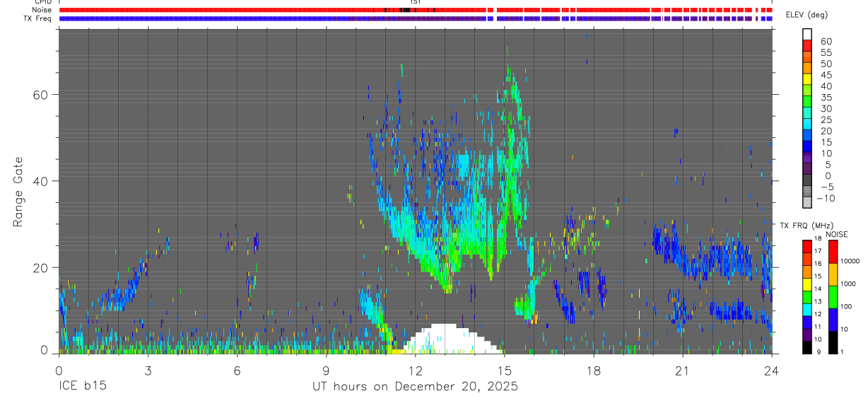Click the x-axis tick label '21'
The height and width of the screenshot is (401, 868).
[682, 371]
